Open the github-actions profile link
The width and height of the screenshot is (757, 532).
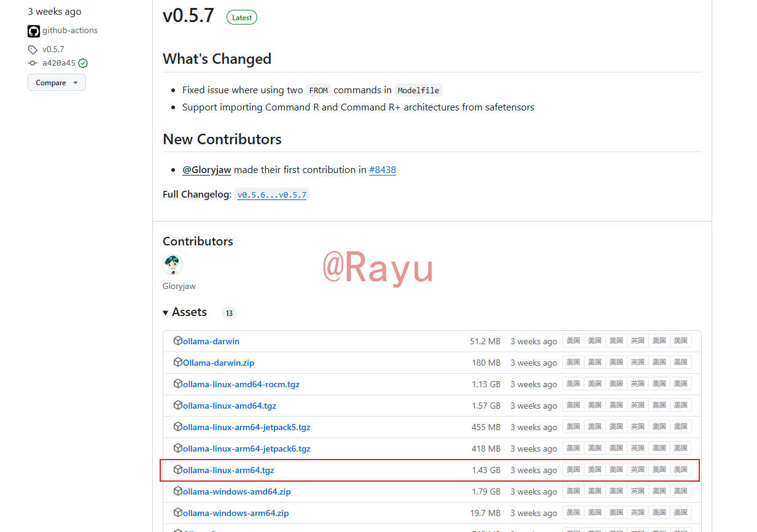70,31
